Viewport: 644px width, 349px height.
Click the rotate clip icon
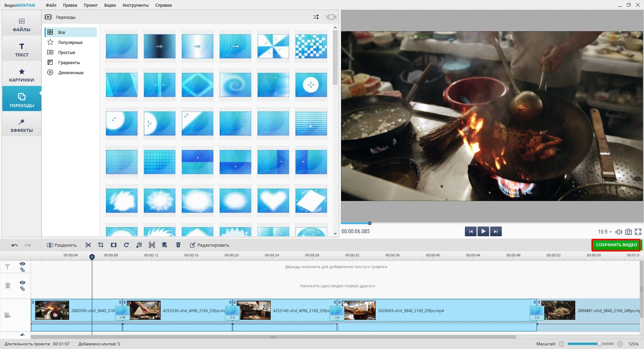[126, 245]
